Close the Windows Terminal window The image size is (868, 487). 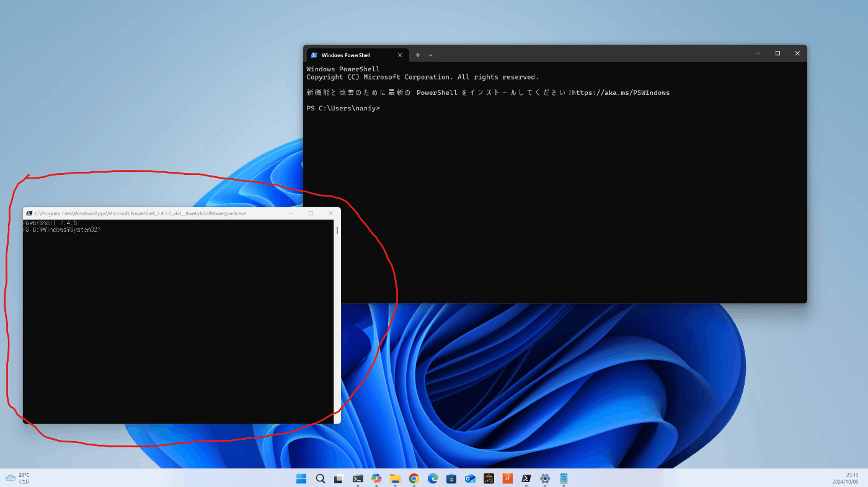pyautogui.click(x=797, y=53)
